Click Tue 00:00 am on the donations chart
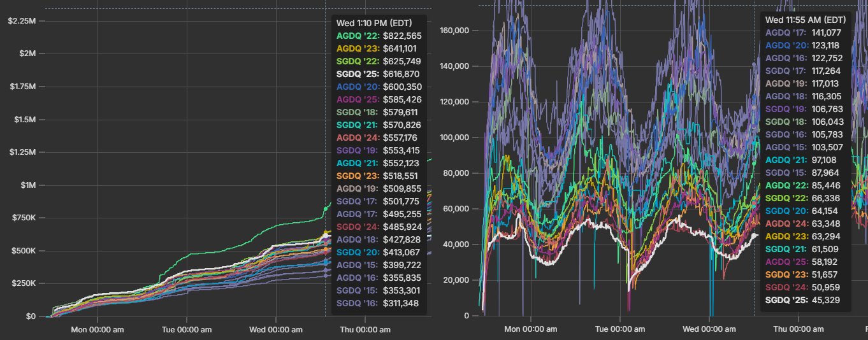This screenshot has width=868, height=340. pyautogui.click(x=187, y=330)
